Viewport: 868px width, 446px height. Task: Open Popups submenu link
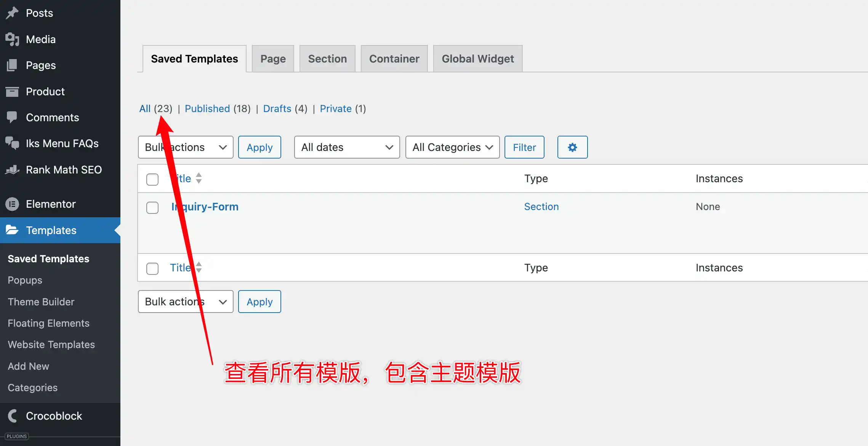click(25, 280)
